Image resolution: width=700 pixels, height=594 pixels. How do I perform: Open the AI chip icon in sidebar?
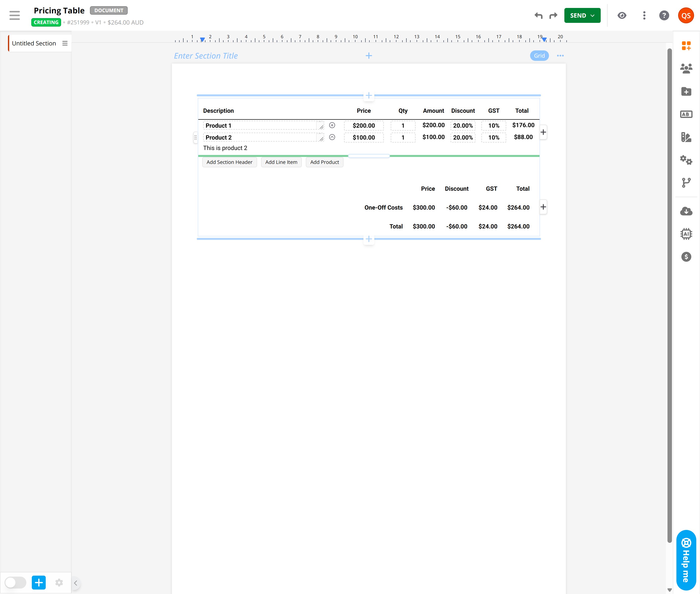click(686, 234)
